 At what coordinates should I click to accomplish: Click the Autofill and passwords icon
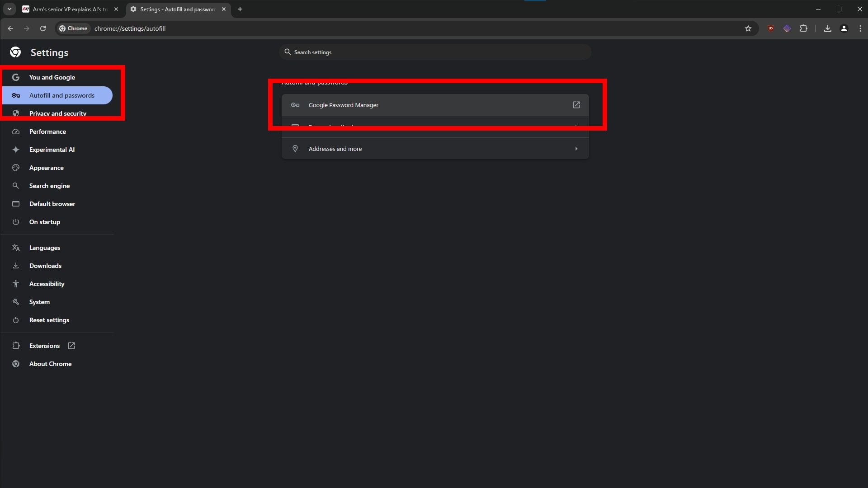point(15,95)
